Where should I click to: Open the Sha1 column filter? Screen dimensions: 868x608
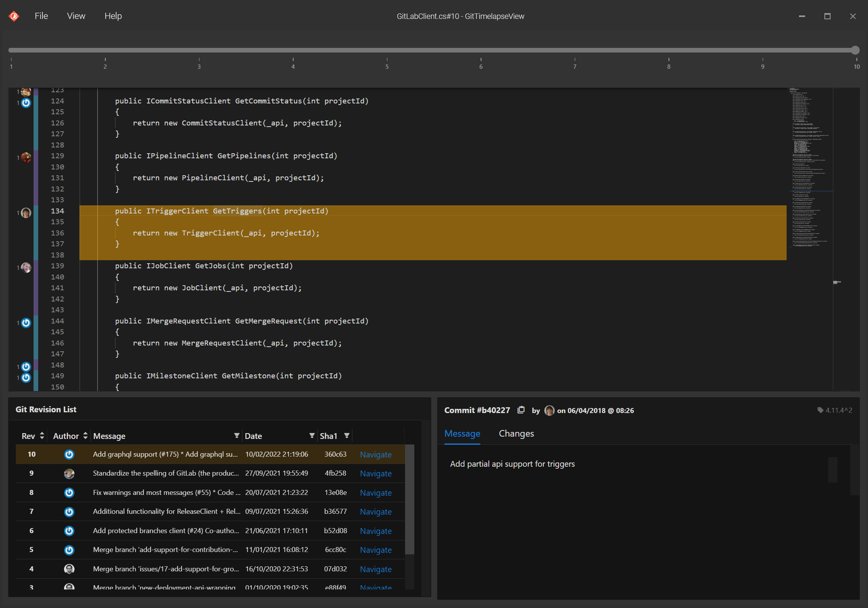[347, 436]
